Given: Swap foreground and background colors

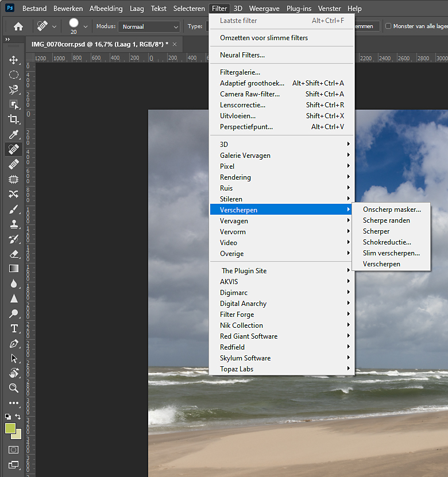Looking at the screenshot, I should coord(18,417).
